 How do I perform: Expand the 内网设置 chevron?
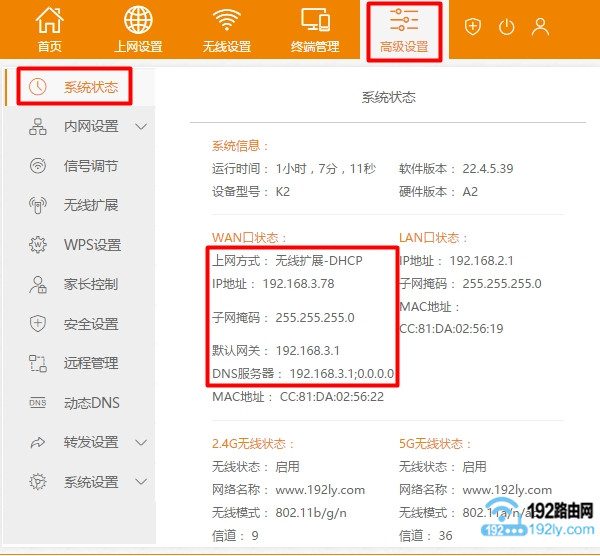click(141, 127)
